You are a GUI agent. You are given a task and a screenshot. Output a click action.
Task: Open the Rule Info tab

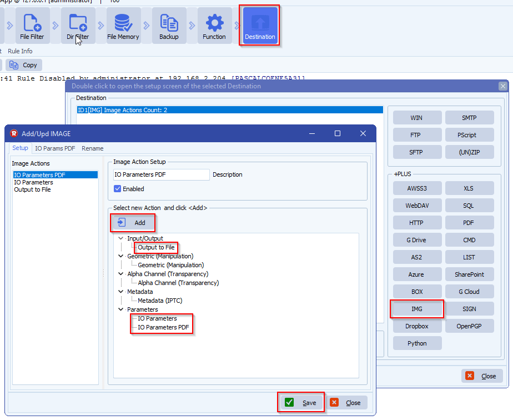click(x=20, y=51)
